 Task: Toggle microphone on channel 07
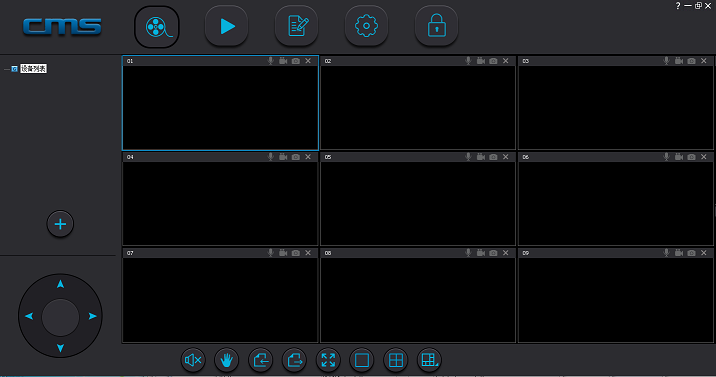point(271,252)
